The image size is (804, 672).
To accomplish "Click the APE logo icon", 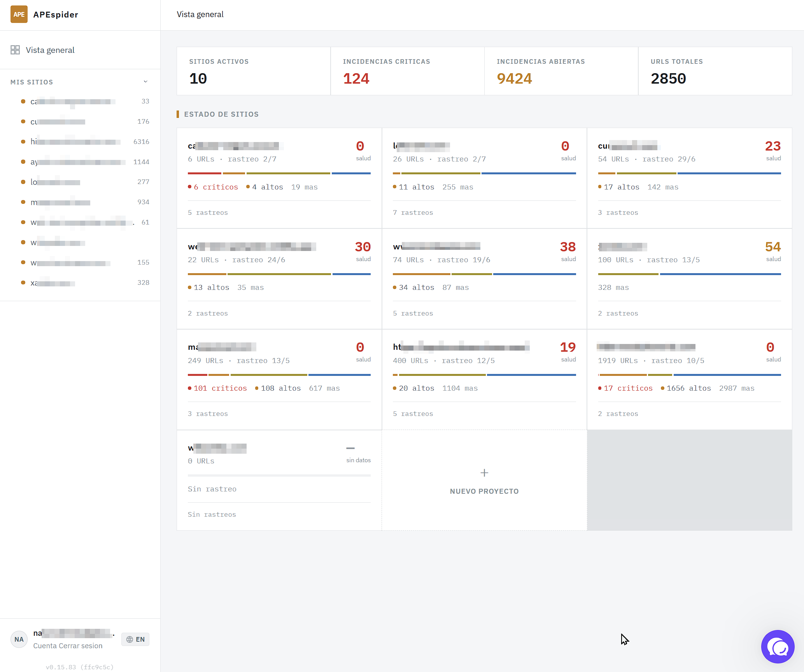I will click(x=19, y=14).
